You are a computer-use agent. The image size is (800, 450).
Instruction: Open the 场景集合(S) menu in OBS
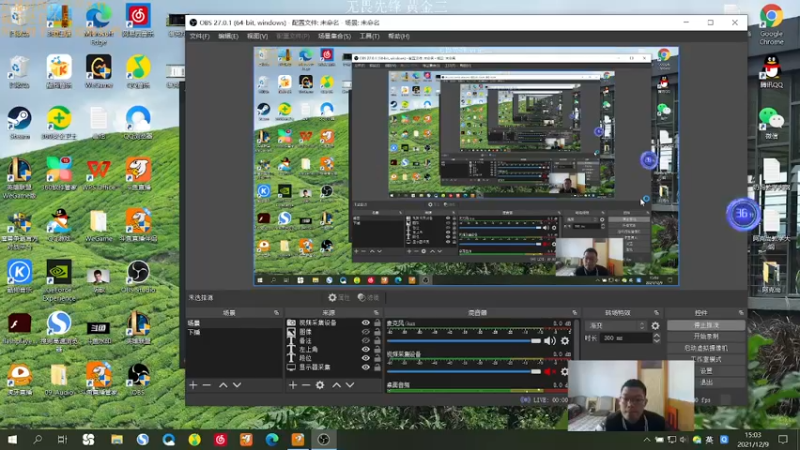click(334, 36)
